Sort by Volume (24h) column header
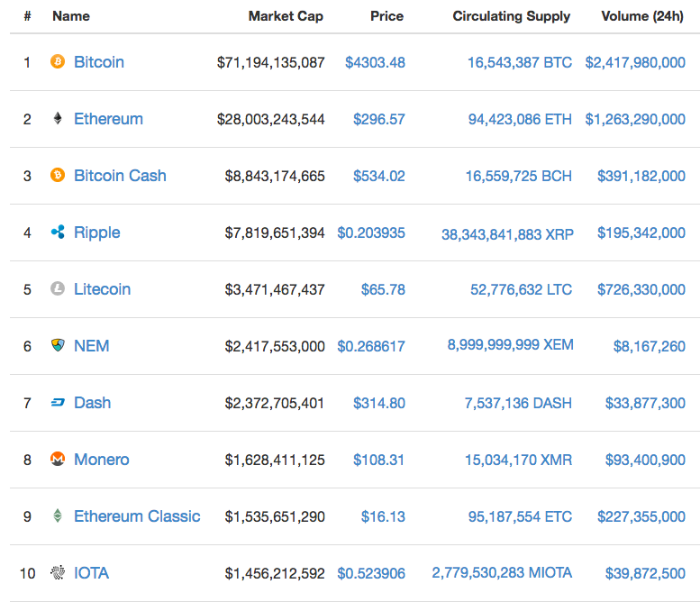Image resolution: width=700 pixels, height=602 pixels. pyautogui.click(x=642, y=16)
